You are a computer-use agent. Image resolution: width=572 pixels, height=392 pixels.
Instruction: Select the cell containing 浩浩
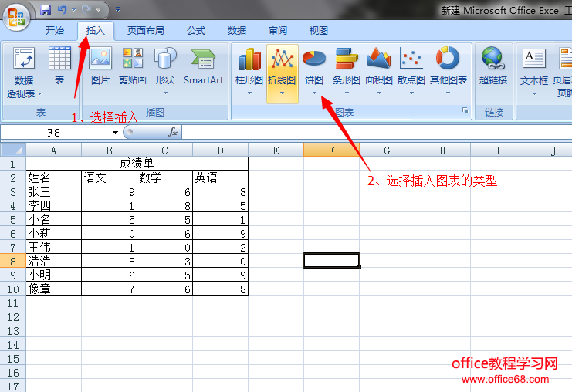click(x=53, y=261)
